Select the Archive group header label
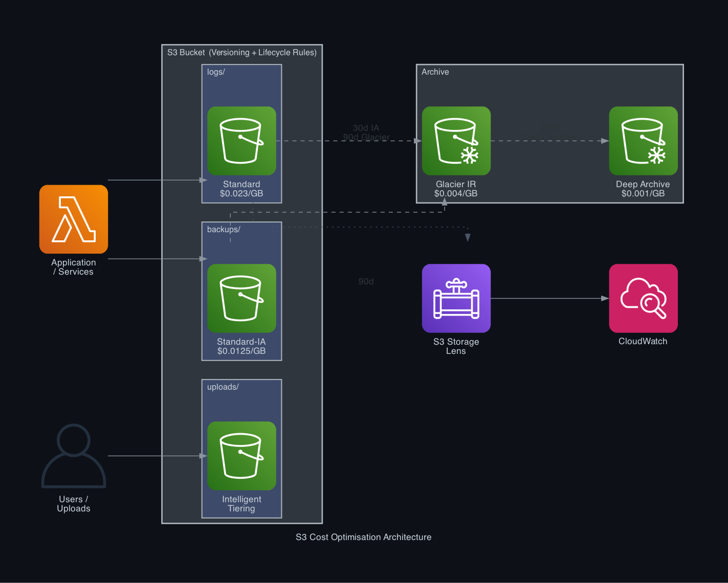Viewport: 728px width, 583px height. 435,72
